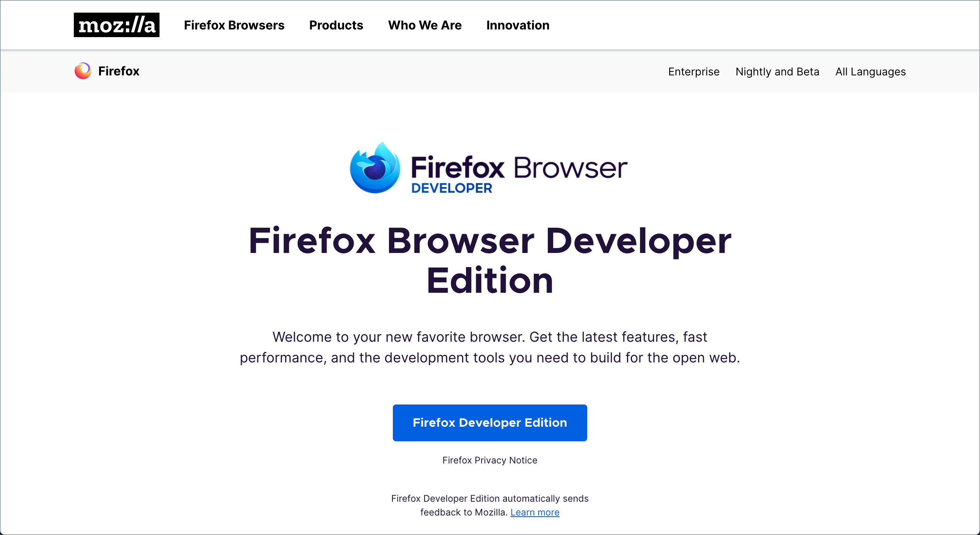980x535 pixels.
Task: Expand the Products navigation dropdown
Action: coord(336,25)
